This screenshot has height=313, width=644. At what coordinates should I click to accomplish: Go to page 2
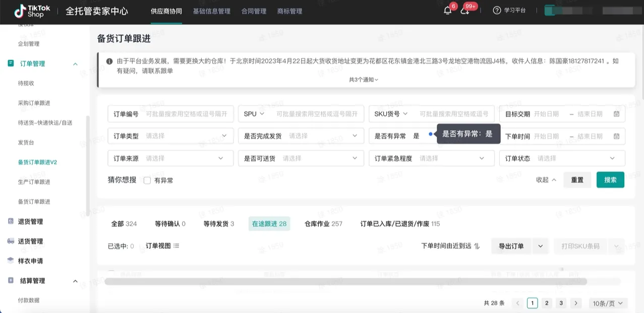pos(547,303)
